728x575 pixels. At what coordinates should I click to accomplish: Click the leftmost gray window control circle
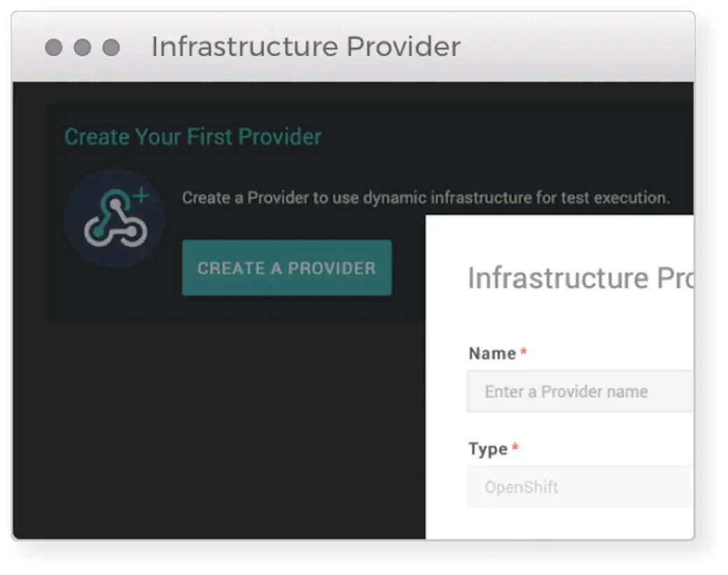pos(54,48)
